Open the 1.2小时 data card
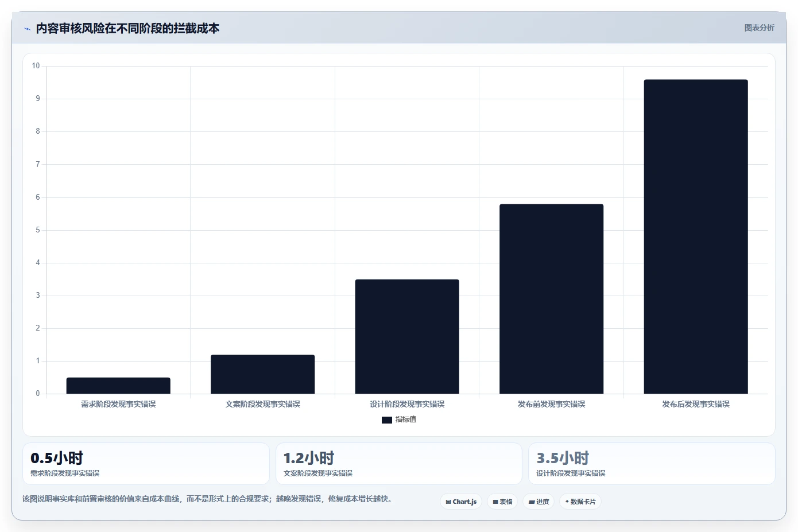 [399, 464]
